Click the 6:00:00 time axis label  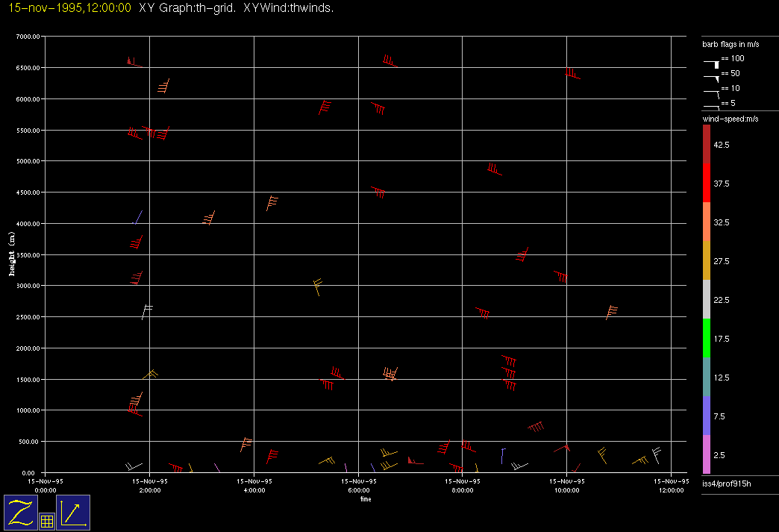point(358,490)
